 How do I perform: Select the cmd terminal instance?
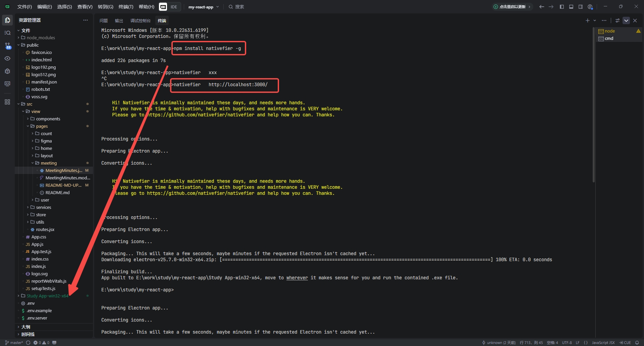click(619, 38)
